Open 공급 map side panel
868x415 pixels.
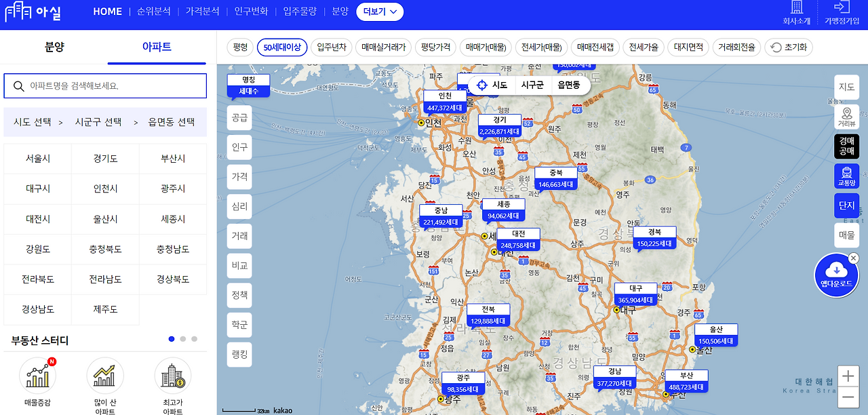click(239, 117)
